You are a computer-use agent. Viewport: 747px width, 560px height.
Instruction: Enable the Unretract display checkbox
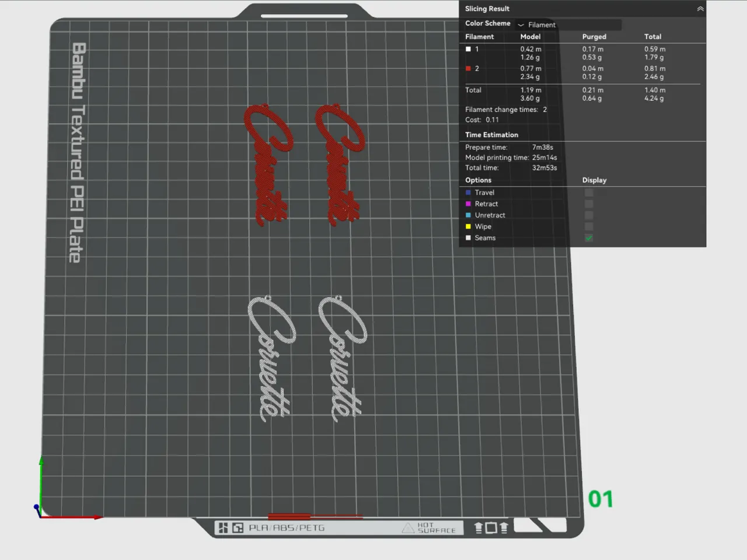(x=589, y=215)
